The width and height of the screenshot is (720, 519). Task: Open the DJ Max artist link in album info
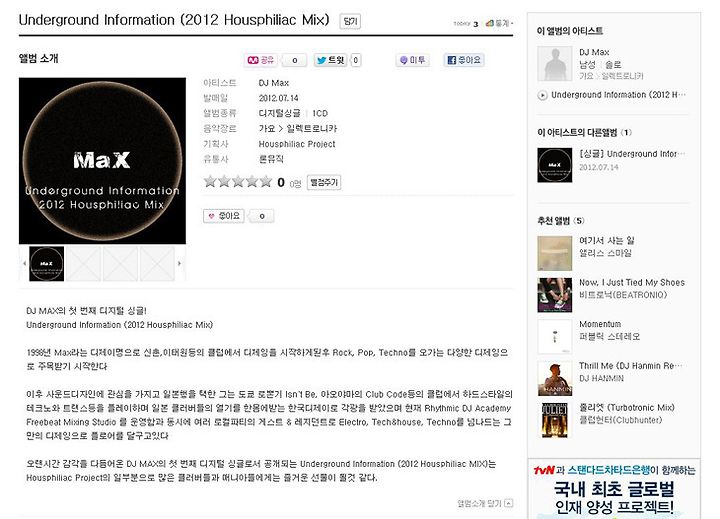coord(274,83)
